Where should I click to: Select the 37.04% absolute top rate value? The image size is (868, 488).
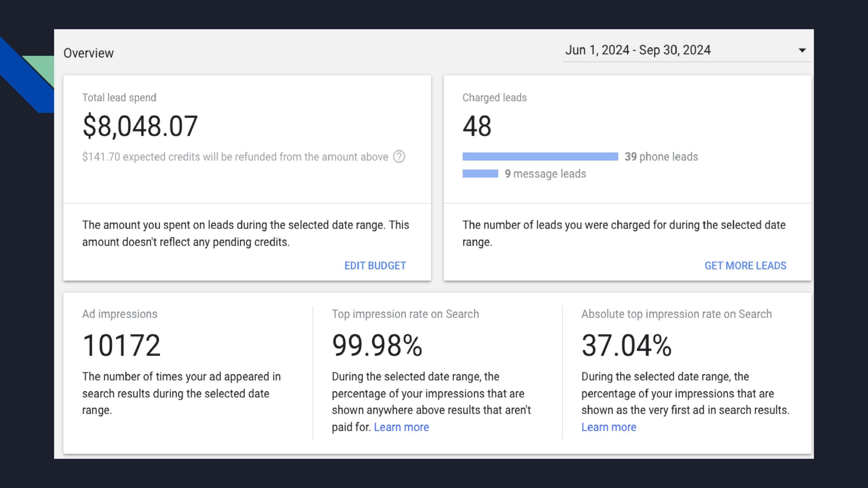626,345
